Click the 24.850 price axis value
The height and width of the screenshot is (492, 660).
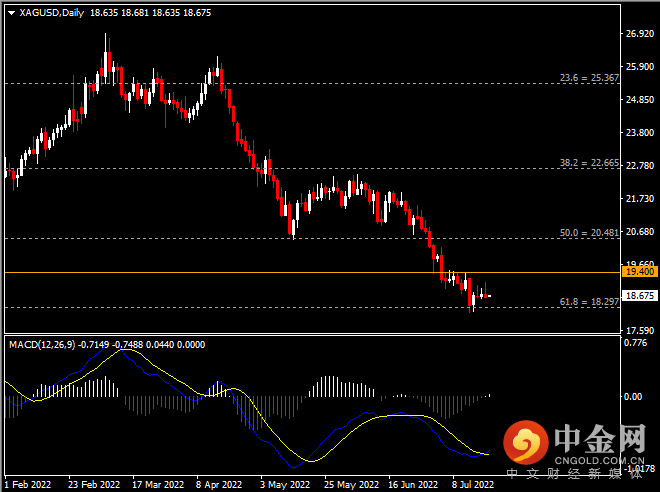[640, 100]
